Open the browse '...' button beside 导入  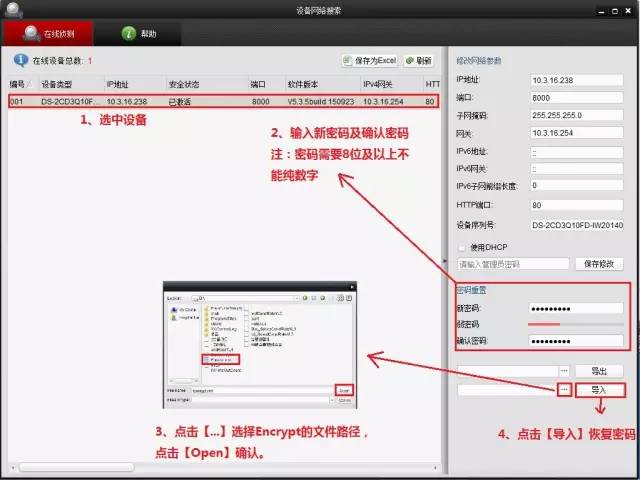point(564,389)
